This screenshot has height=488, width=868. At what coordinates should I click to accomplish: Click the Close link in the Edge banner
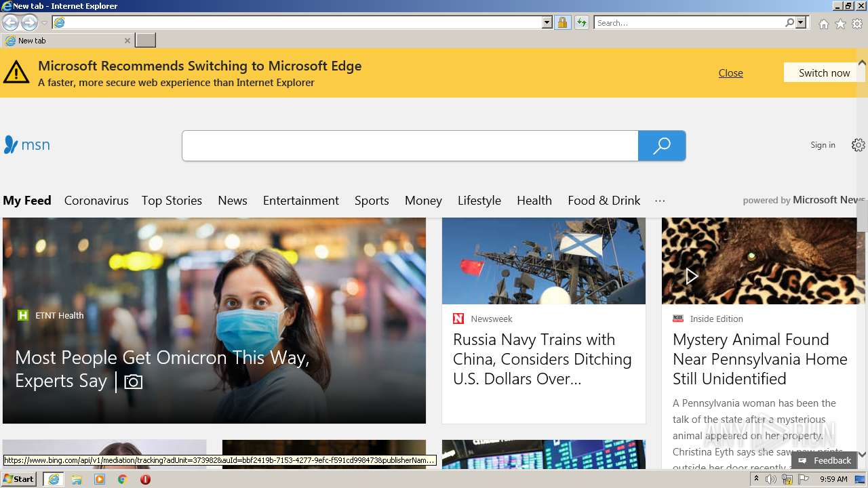coord(730,73)
